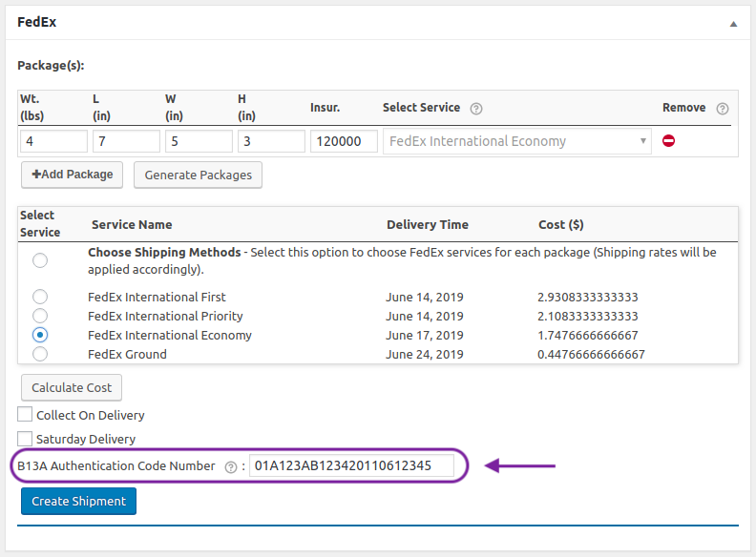Click the Cost ($) column header
Image resolution: width=756 pixels, height=557 pixels.
(x=560, y=224)
